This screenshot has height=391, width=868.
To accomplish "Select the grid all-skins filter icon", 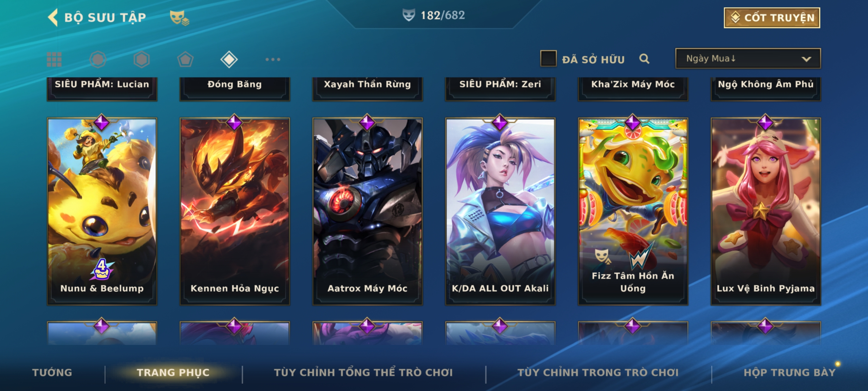I will (54, 59).
